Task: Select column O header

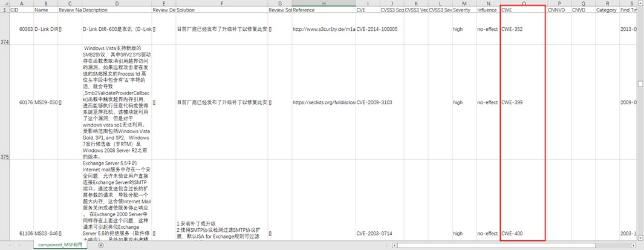Action: point(524,3)
